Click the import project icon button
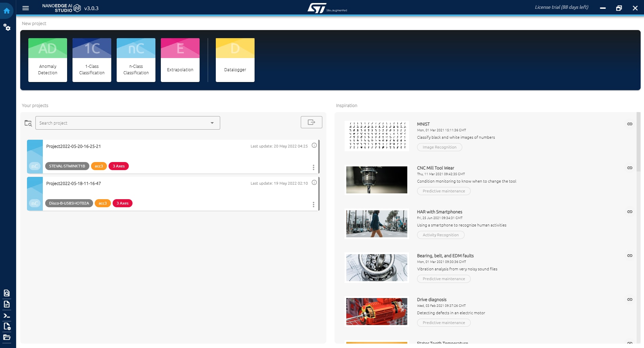644x348 pixels. pyautogui.click(x=311, y=122)
